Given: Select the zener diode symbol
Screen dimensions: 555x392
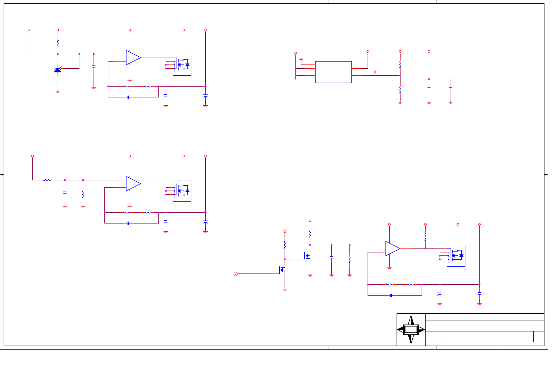Looking at the screenshot, I should click(58, 70).
